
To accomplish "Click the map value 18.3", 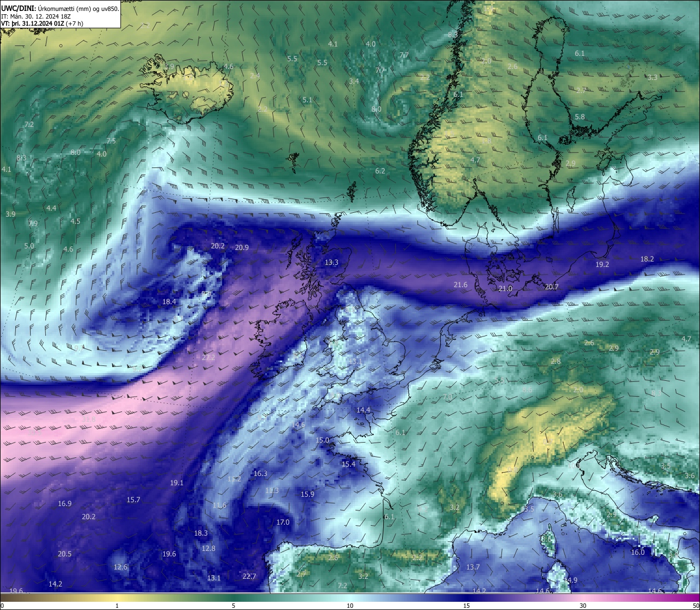I will [201, 533].
